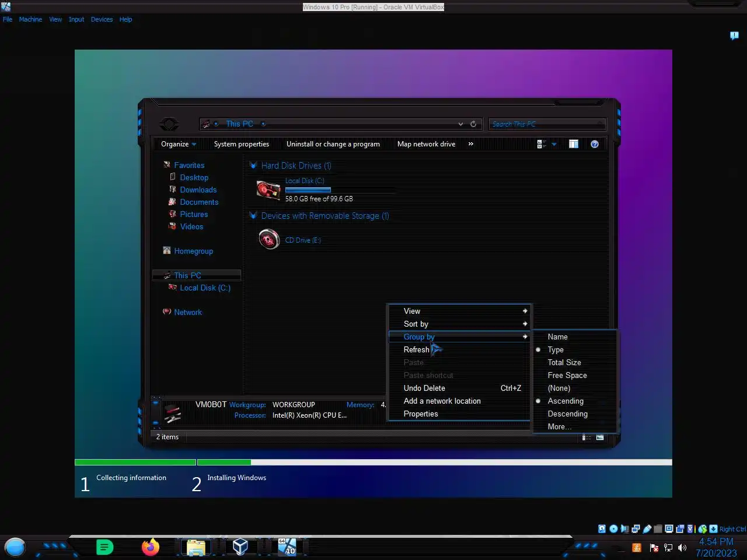The height and width of the screenshot is (560, 747).
Task: Open Downloads in Favorites
Action: point(198,190)
